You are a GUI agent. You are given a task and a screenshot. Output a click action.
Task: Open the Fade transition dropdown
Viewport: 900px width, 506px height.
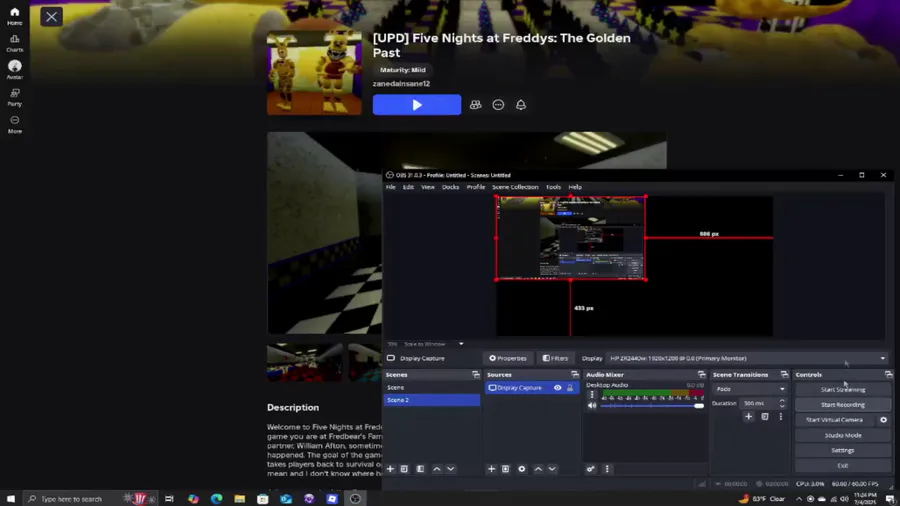(750, 389)
